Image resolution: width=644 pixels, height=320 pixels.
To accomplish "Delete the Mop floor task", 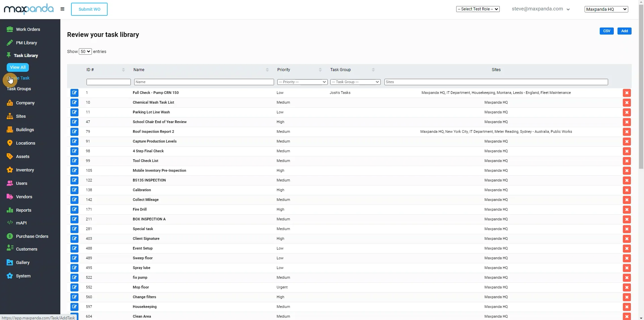I will 627,287.
